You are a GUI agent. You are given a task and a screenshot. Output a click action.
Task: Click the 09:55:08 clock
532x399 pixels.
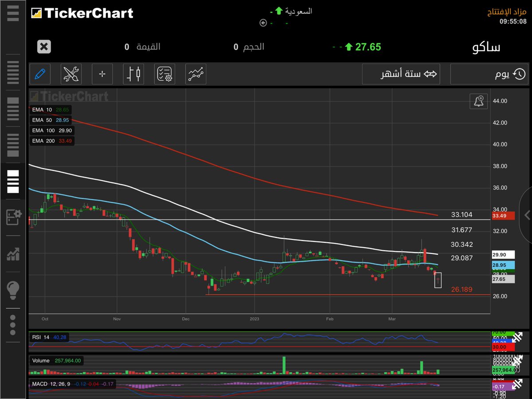click(513, 21)
